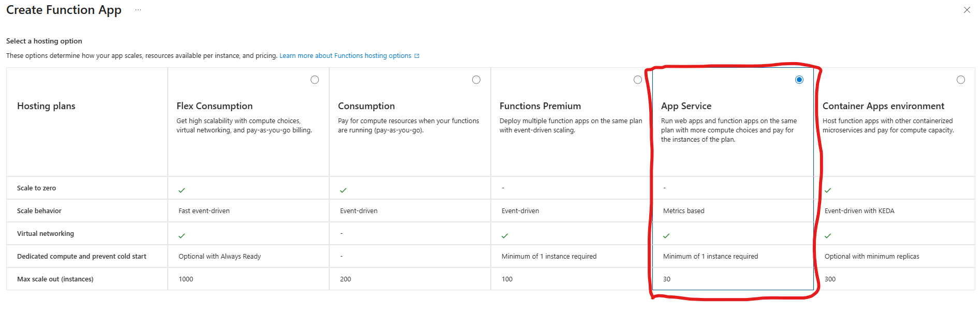Click the Flex Consumption plan heading
The image size is (980, 314).
(214, 106)
